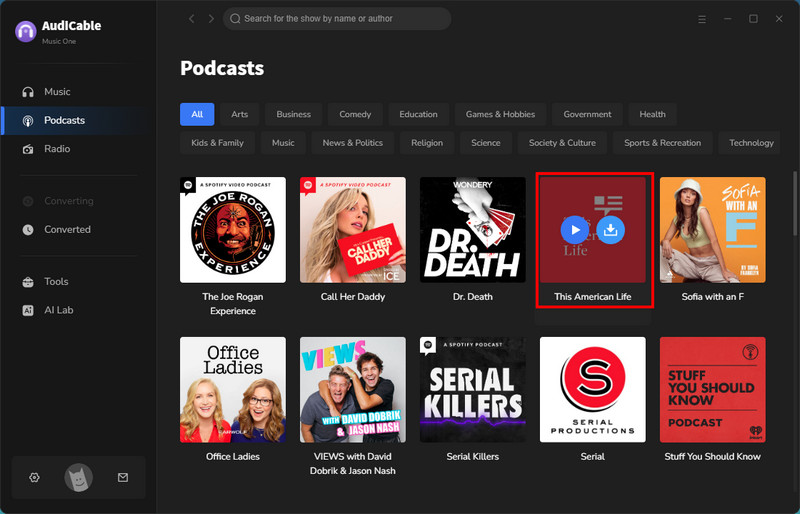The image size is (800, 514).
Task: Filter podcasts by Education
Action: pos(418,114)
